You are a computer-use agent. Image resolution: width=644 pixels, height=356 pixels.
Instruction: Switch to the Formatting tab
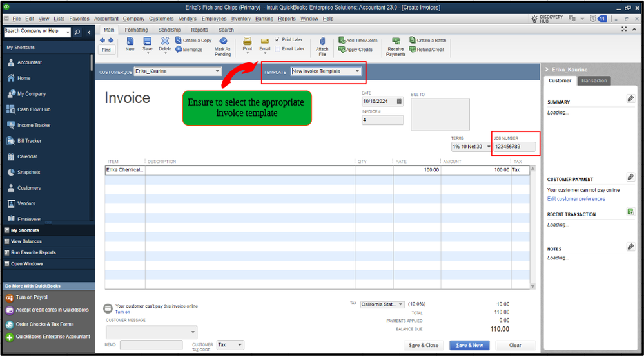pyautogui.click(x=137, y=30)
